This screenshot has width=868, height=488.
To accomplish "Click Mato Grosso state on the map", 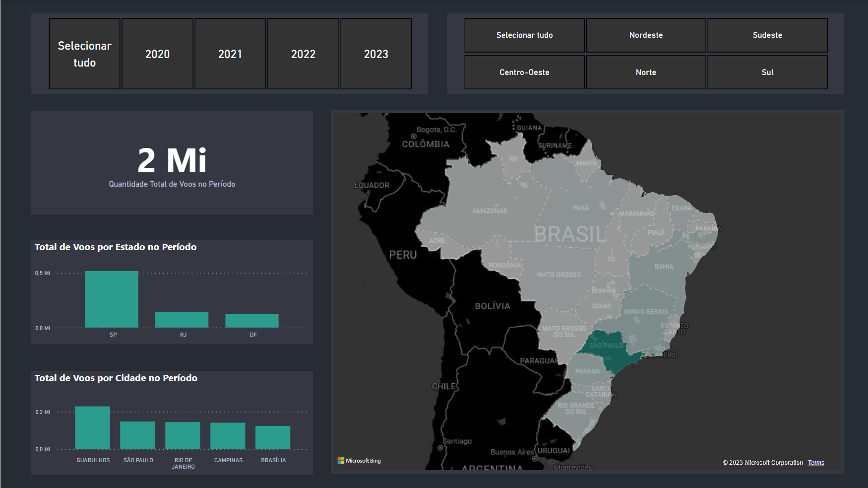I will click(x=558, y=276).
